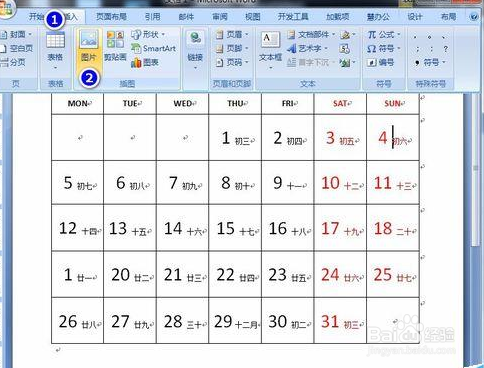Insert a 图表 chart

(145, 62)
